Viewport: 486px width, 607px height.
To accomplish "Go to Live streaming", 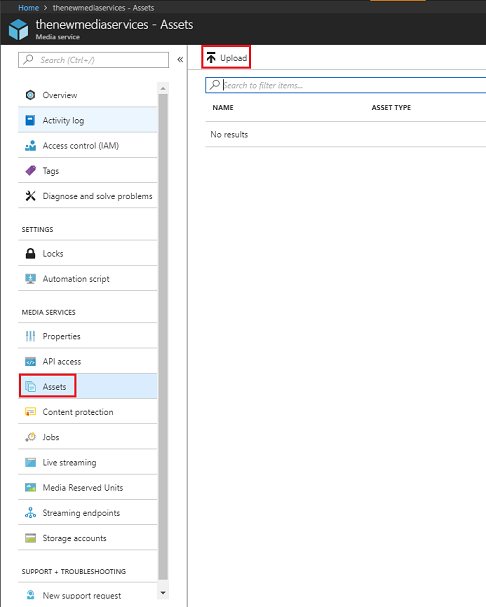I will pyautogui.click(x=88, y=462).
